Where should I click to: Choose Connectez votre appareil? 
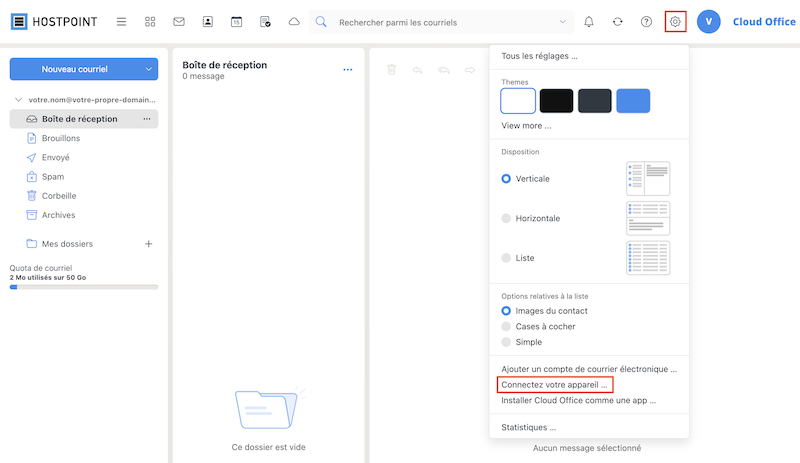coord(555,385)
